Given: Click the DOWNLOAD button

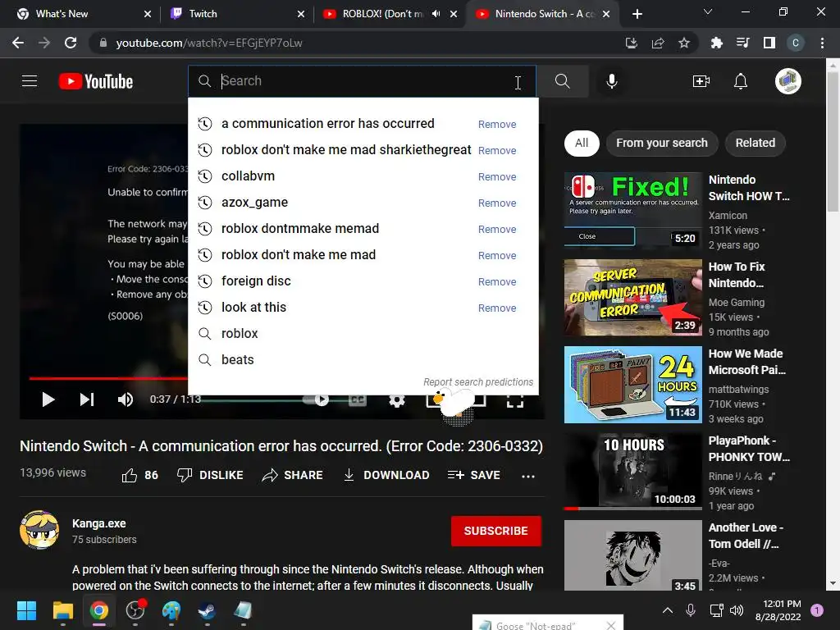Looking at the screenshot, I should 386,475.
